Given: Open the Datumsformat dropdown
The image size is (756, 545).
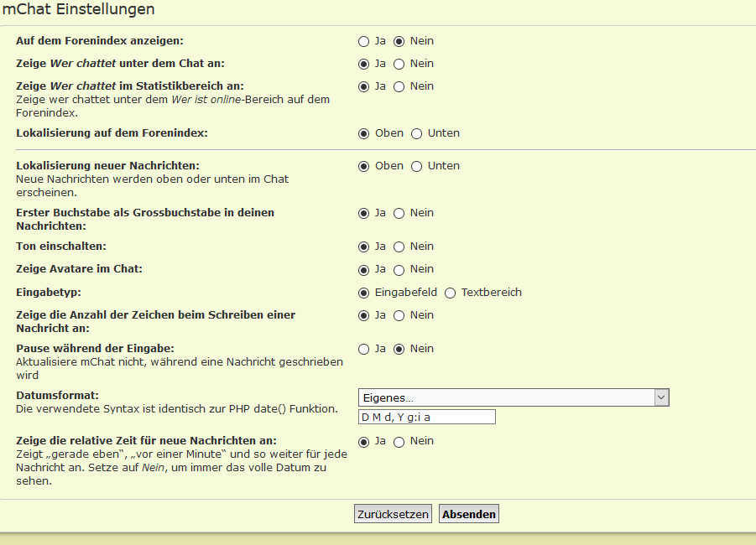Looking at the screenshot, I should (513, 397).
